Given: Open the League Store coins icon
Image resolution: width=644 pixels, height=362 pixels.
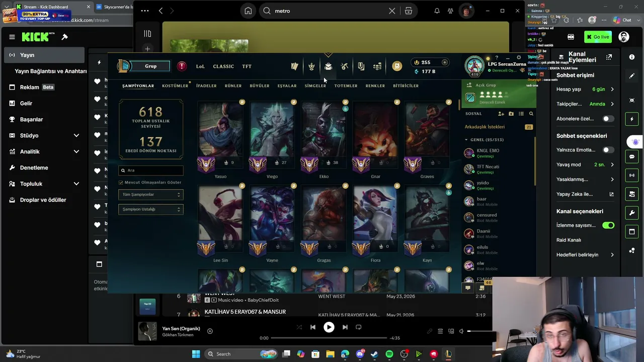Looking at the screenshot, I should [x=378, y=66].
